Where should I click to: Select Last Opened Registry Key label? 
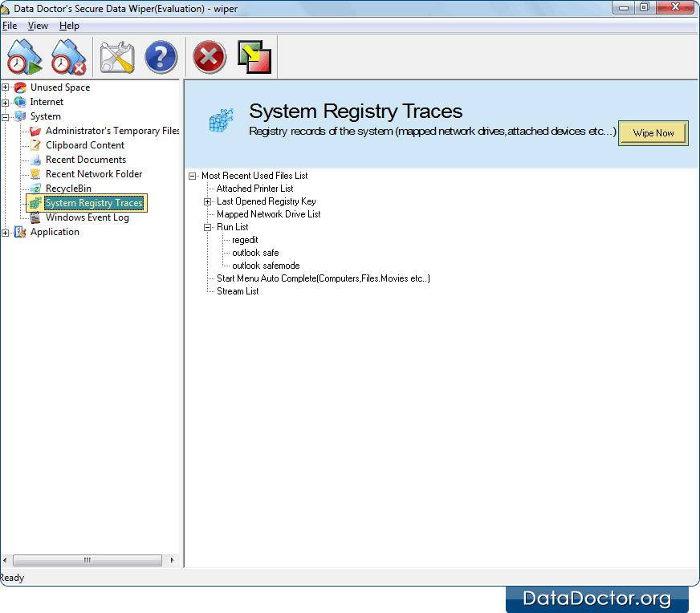click(x=266, y=201)
